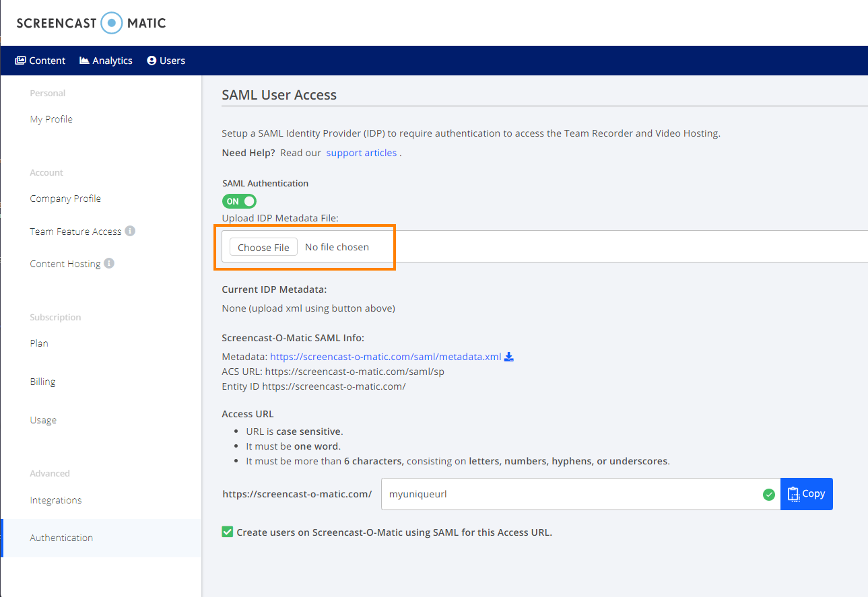Click the Choose File button
This screenshot has height=597, width=868.
coord(263,247)
